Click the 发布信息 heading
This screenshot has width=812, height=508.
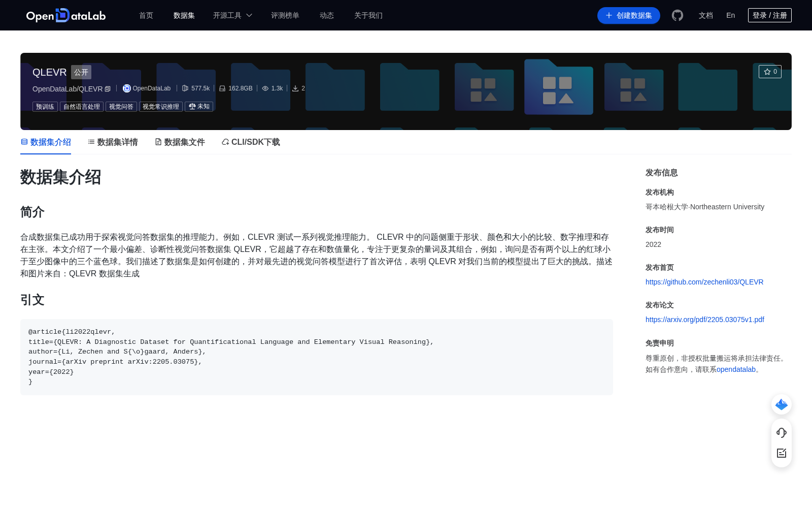tap(662, 173)
